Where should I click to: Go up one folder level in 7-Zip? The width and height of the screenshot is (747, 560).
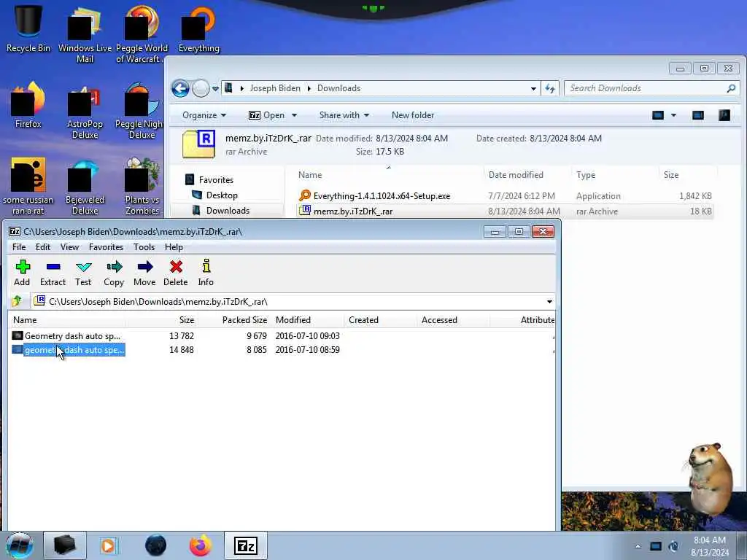point(18,301)
